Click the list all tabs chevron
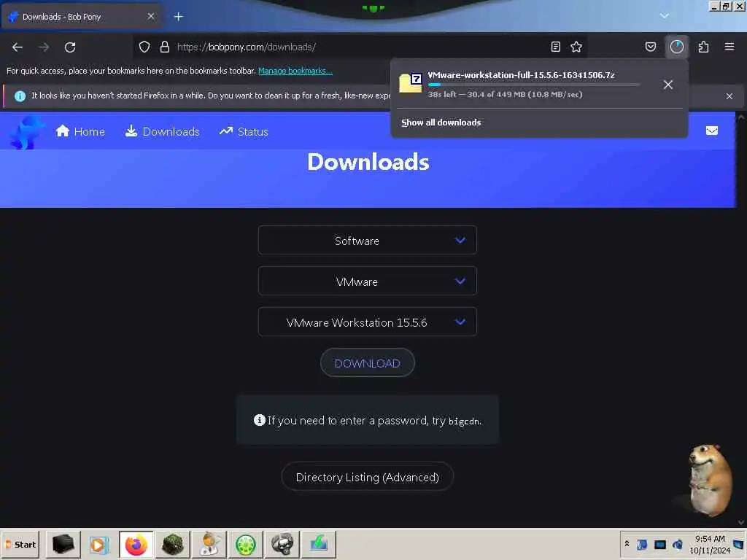This screenshot has width=747, height=560. click(x=664, y=16)
